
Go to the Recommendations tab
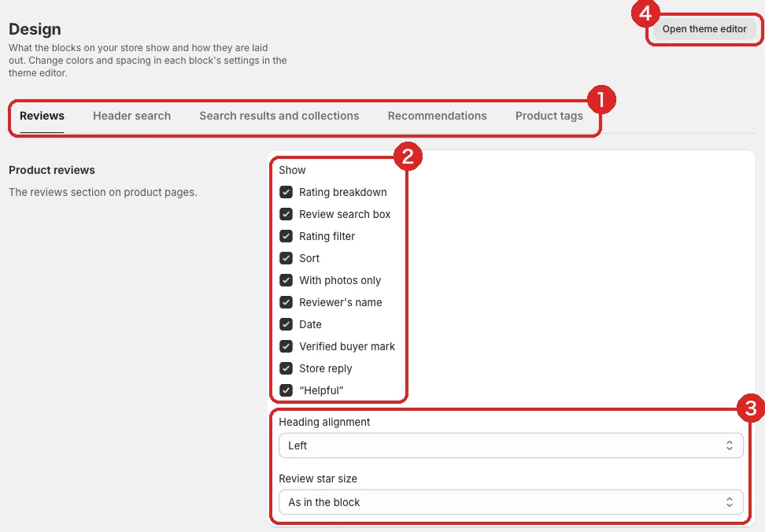[437, 116]
